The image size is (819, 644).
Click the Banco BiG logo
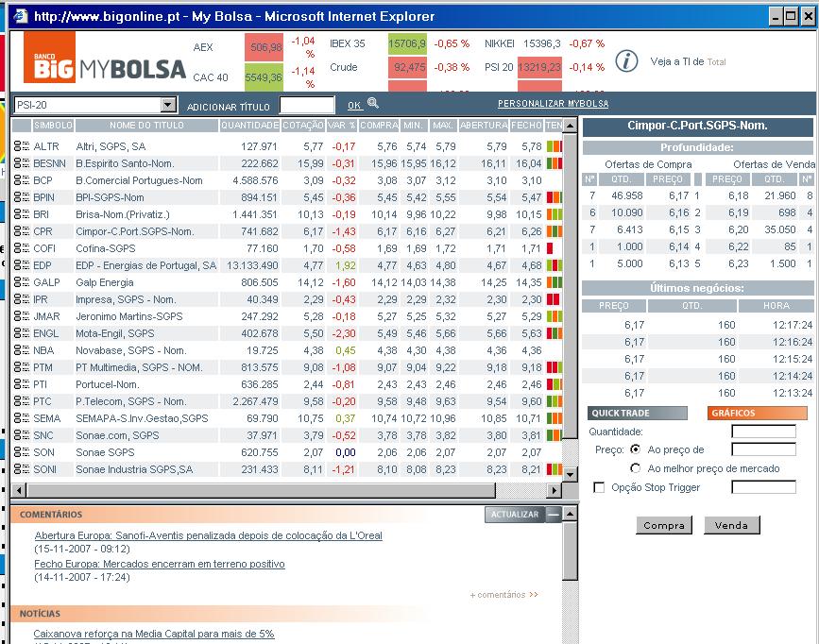click(50, 57)
